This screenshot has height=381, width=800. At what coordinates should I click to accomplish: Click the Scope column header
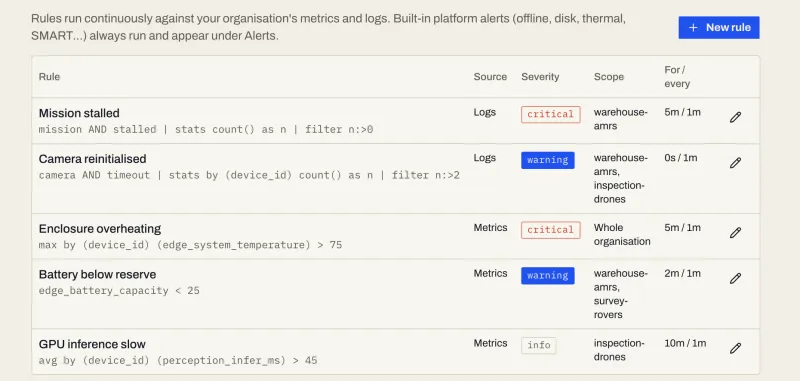click(x=609, y=77)
